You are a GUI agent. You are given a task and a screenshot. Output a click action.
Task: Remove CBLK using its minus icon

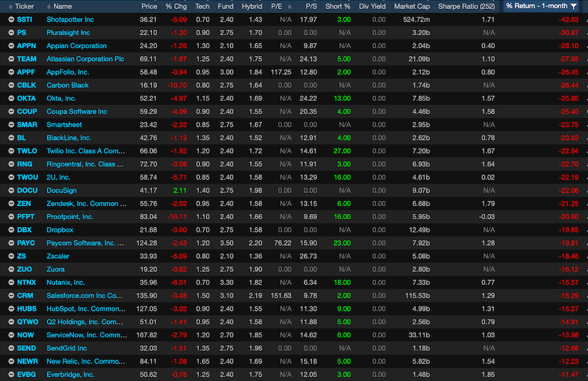coord(11,85)
